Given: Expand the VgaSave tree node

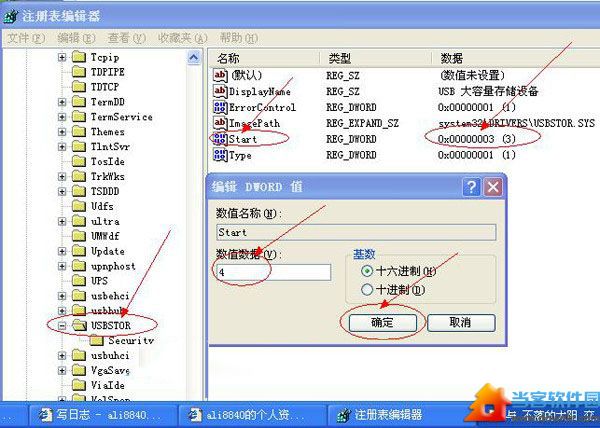Looking at the screenshot, I should click(62, 371).
